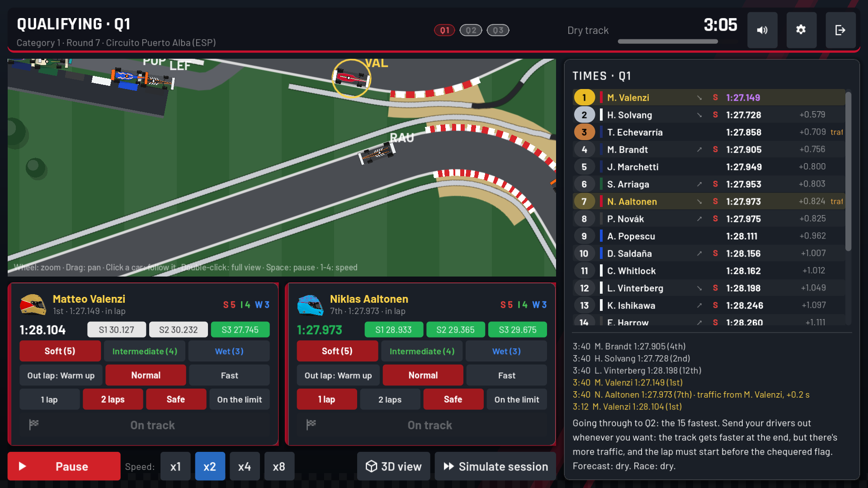Set simulation speed to x8
The image size is (868, 488).
pos(279,466)
